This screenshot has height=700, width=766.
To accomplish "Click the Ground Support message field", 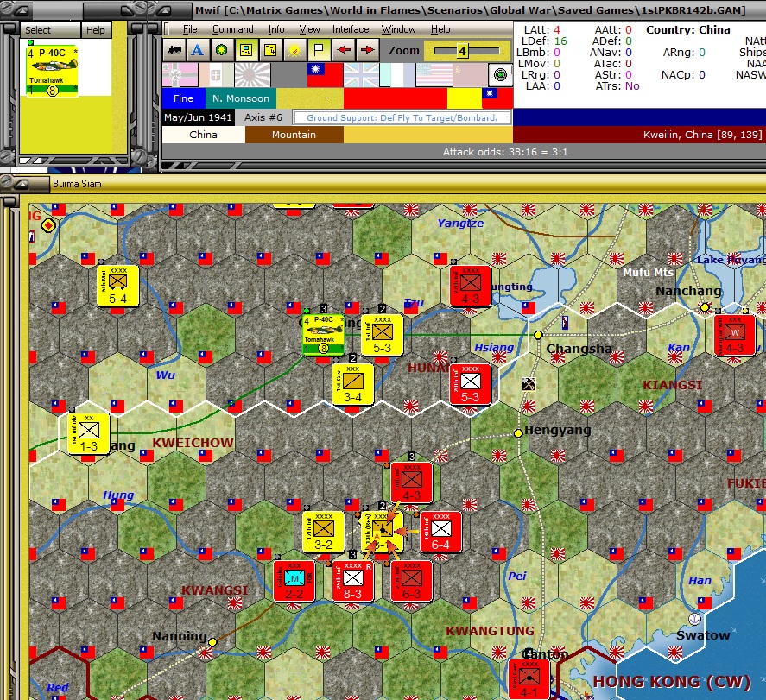I will click(x=402, y=117).
